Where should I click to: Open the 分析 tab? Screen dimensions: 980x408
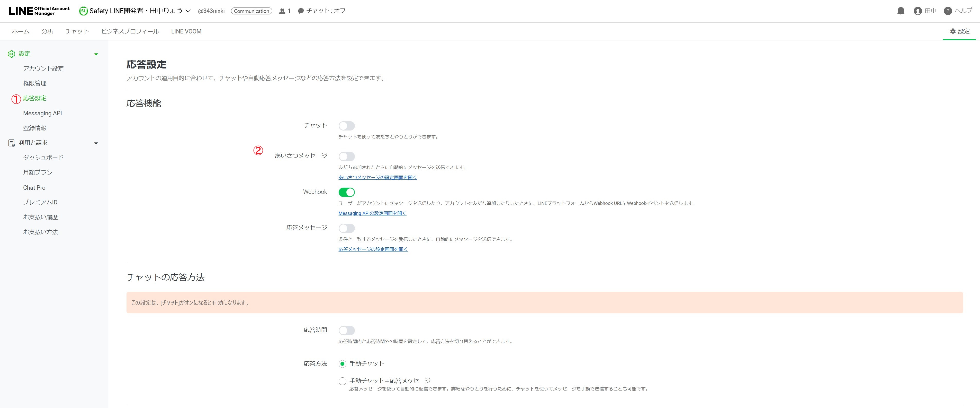[x=48, y=31]
